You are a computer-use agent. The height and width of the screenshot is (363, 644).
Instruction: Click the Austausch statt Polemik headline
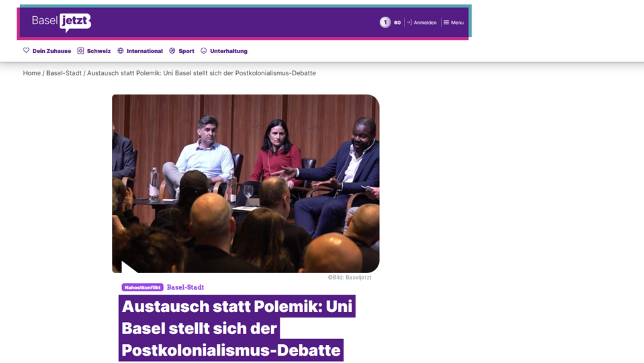click(237, 328)
